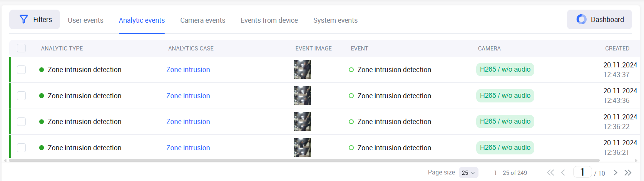Open Zone intrusion link in 12:43:36 row
This screenshot has width=644, height=181.
pos(188,96)
